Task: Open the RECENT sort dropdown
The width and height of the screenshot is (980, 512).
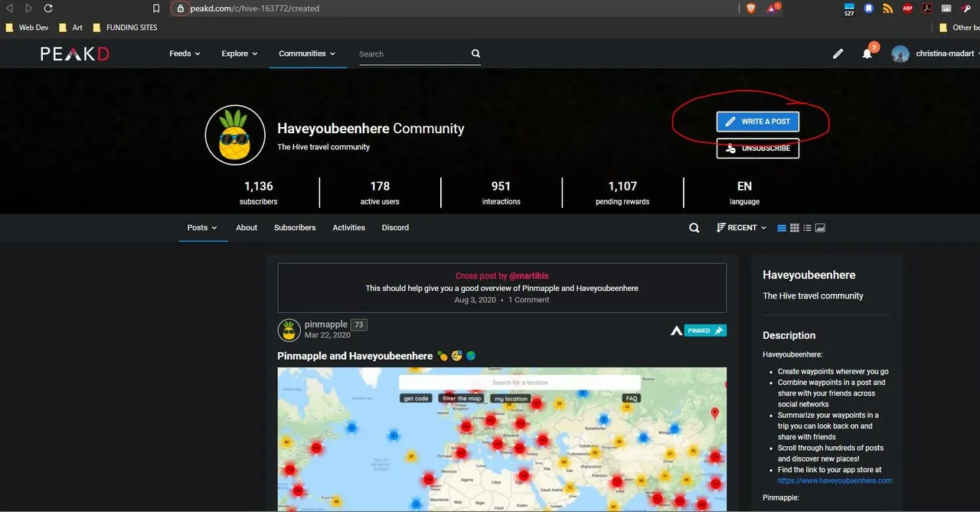Action: click(741, 227)
